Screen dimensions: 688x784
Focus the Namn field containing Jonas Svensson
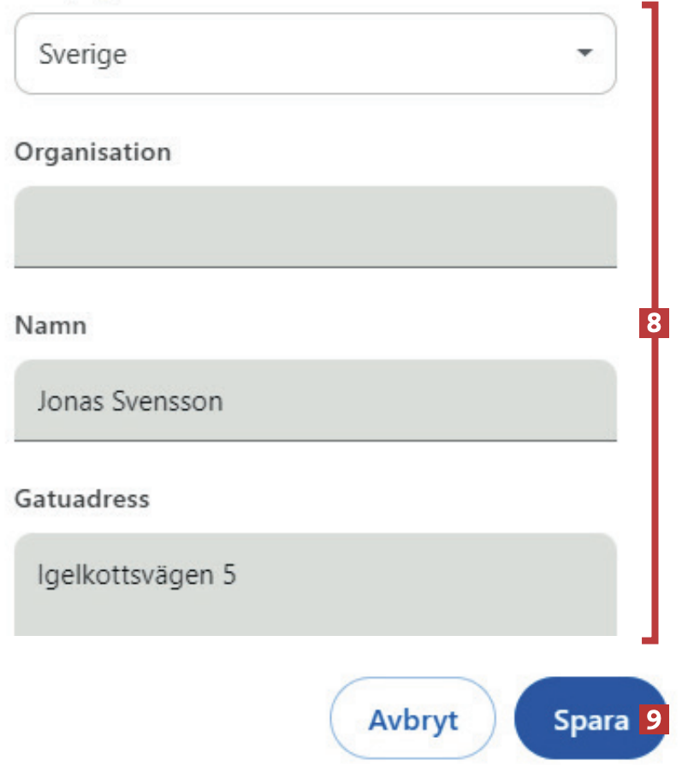315,400
